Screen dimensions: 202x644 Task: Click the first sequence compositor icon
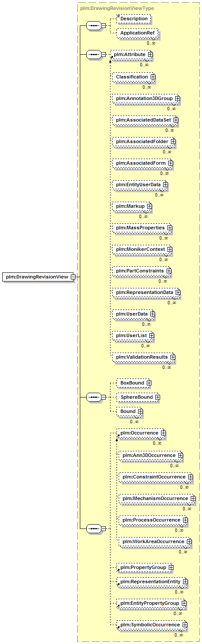pos(93,26)
